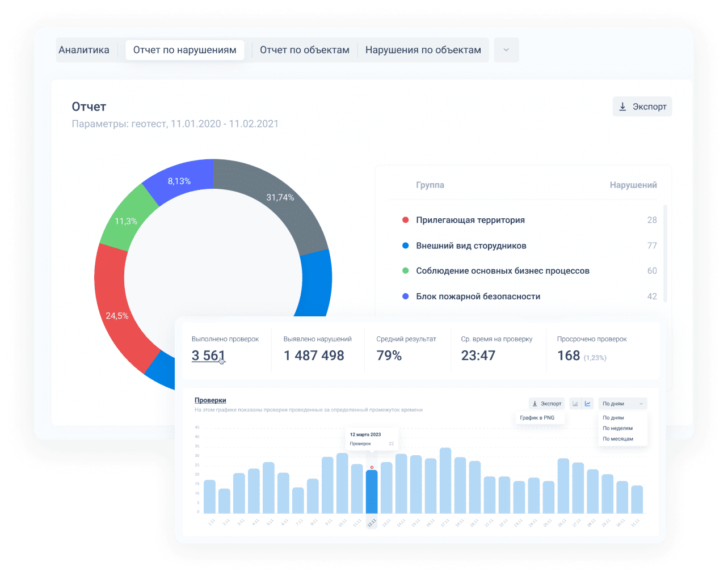Screen dimensions: 728x576
Task: Expand the tabs overflow chevron button
Action: (506, 50)
